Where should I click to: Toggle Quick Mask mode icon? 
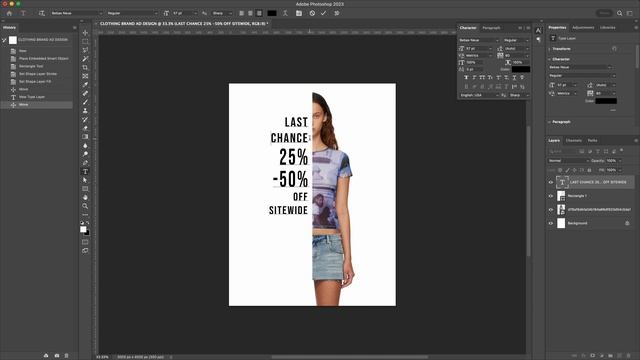click(x=85, y=242)
